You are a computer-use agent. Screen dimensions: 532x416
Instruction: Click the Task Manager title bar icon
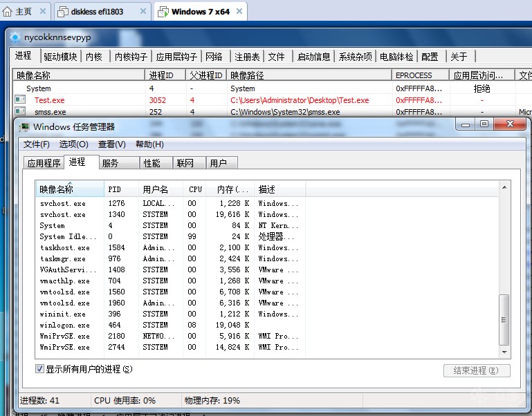pyautogui.click(x=24, y=127)
